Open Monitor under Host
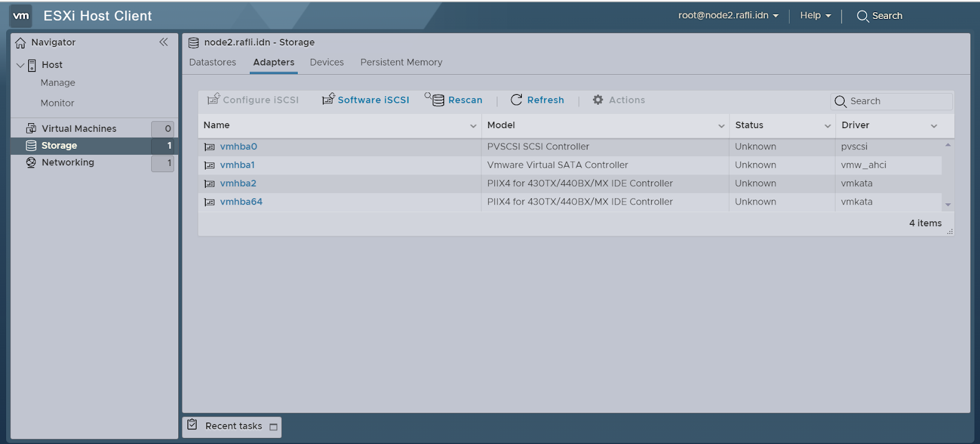Viewport: 980px width, 444px height. pos(57,103)
